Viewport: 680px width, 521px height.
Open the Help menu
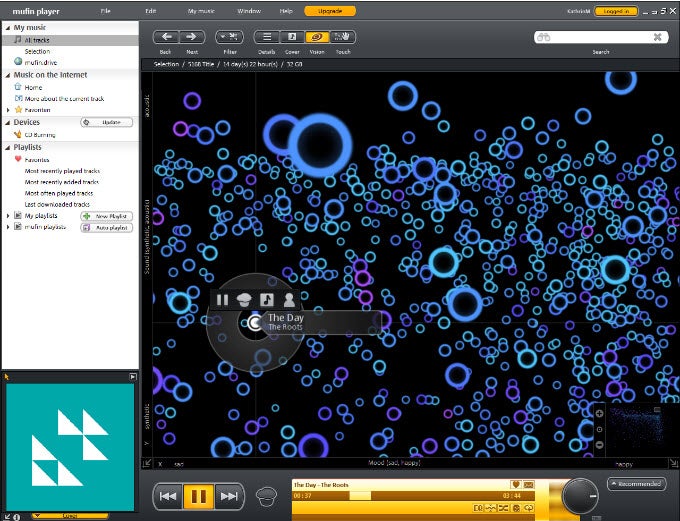click(x=286, y=11)
